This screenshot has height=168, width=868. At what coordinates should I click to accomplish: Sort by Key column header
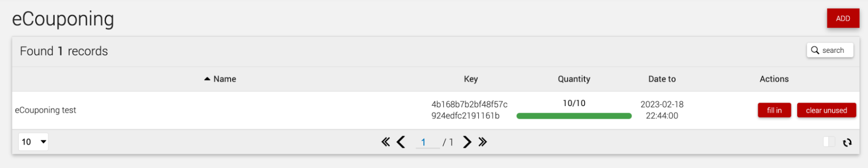coord(471,79)
